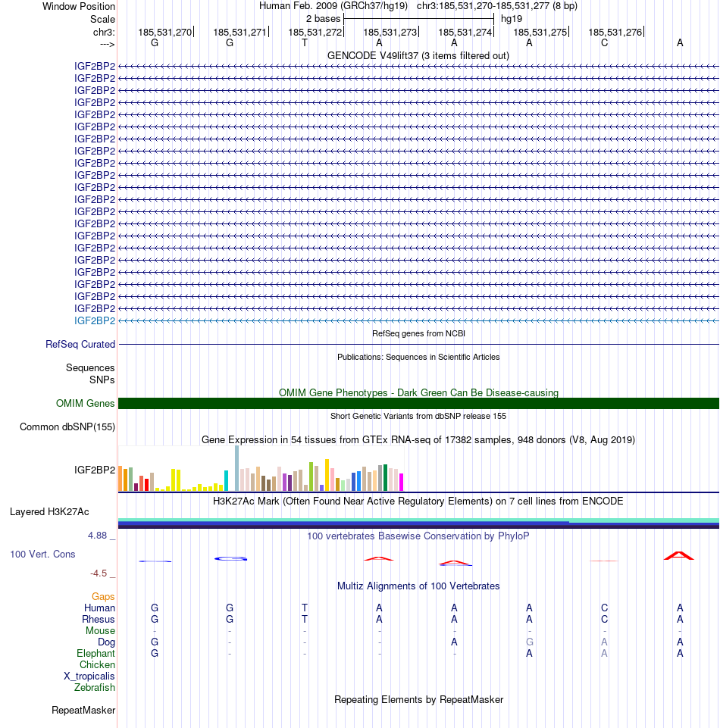This screenshot has height=728, width=720.
Task: Click the large red A PhyloP logo at far right
Action: point(678,556)
